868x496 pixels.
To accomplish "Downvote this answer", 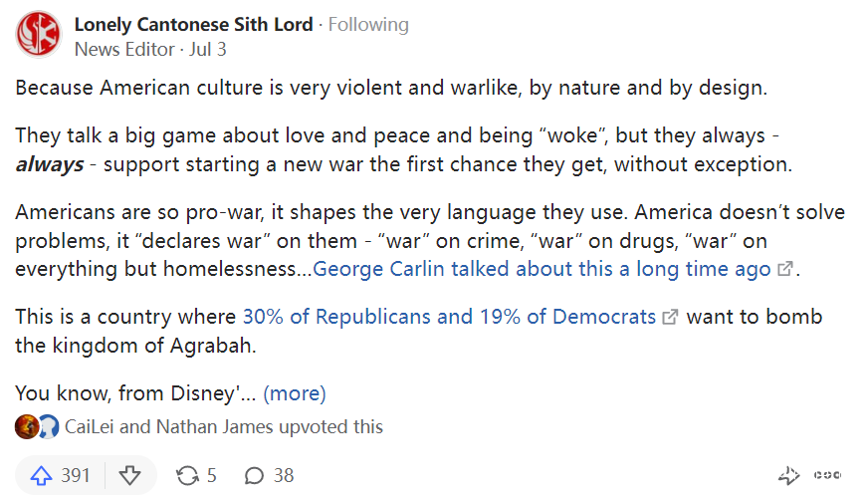I will tap(130, 475).
